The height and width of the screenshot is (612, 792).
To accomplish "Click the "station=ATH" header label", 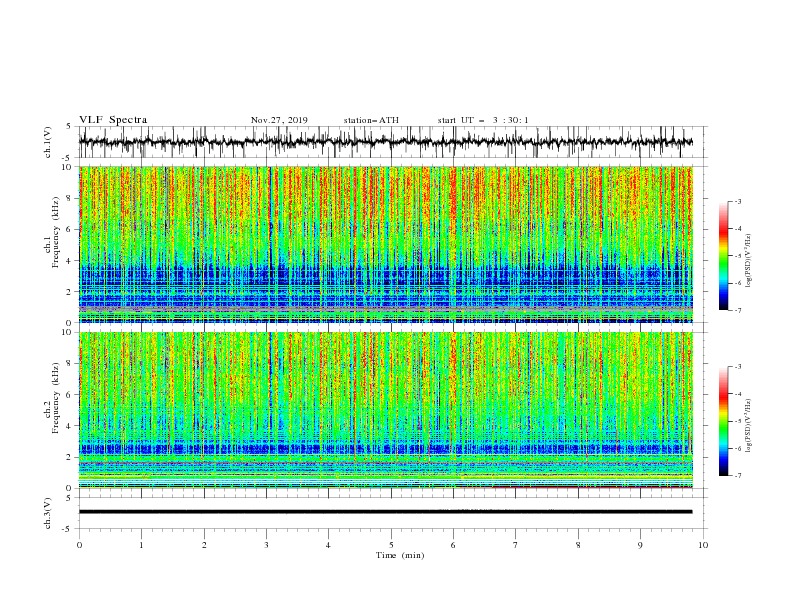I will pyautogui.click(x=371, y=120).
